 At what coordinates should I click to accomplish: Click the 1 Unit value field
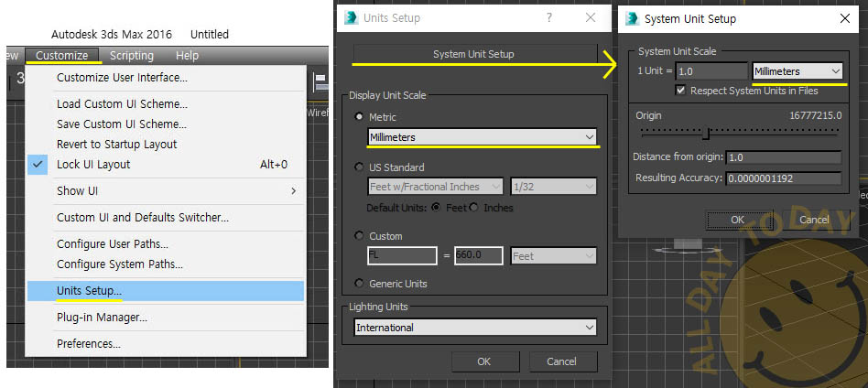coord(712,71)
